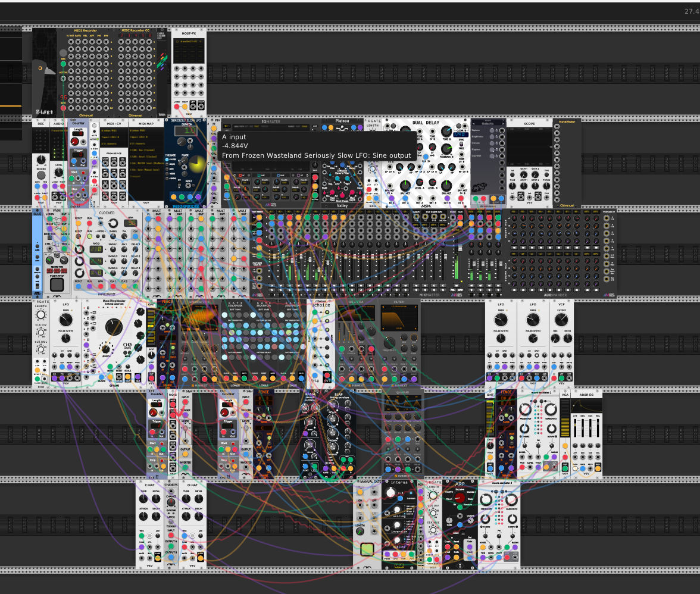Viewport: 700px width, 594px height.
Task: Click the VCF CUTOFF knob
Action: pyautogui.click(x=561, y=320)
